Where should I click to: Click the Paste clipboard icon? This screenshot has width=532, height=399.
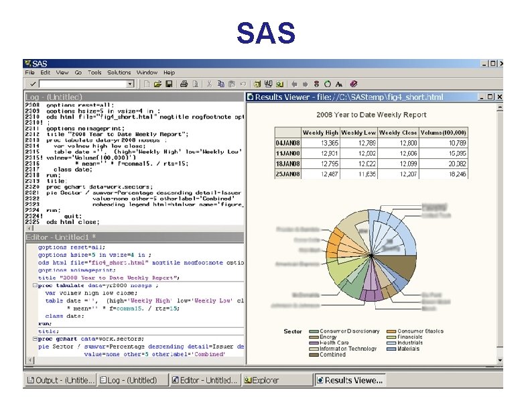(x=232, y=84)
